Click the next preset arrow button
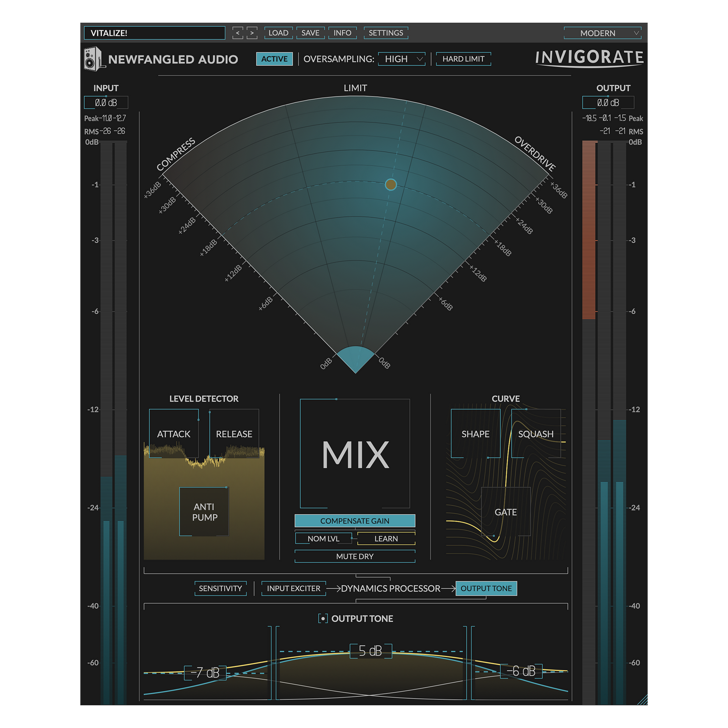Screen dimensions: 728x728 point(252,33)
